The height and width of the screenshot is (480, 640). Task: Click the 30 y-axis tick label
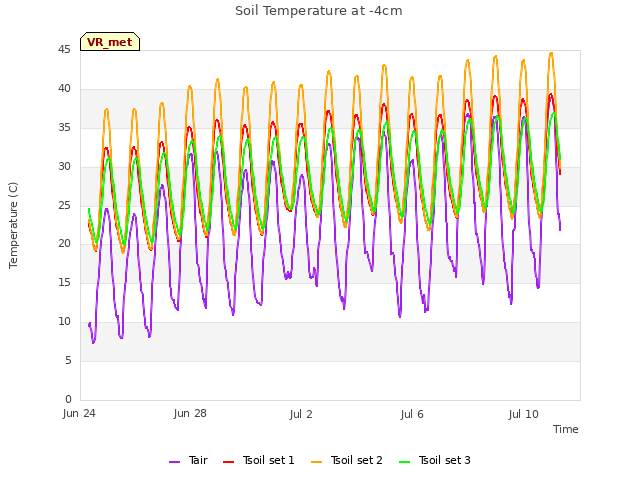(64, 167)
